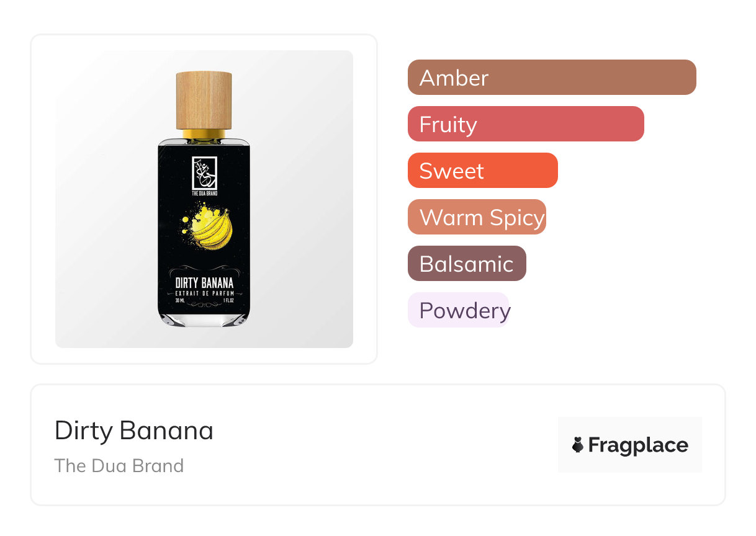Select the Fruity accord bar
This screenshot has width=756, height=536.
click(525, 124)
